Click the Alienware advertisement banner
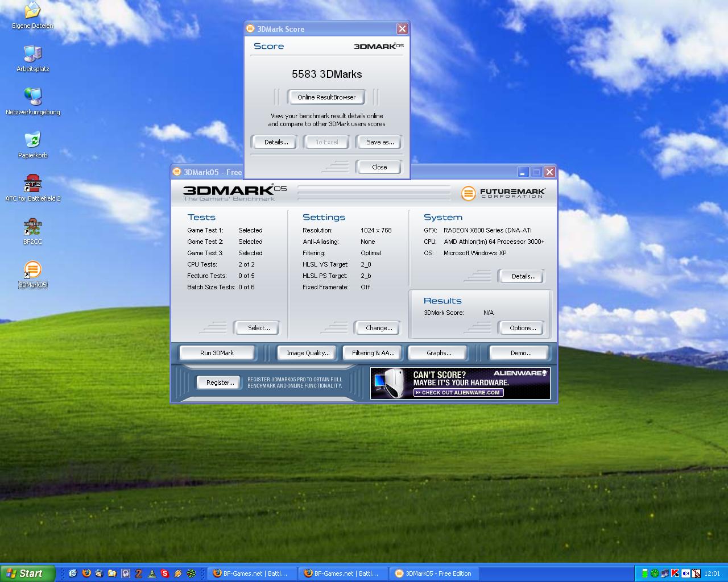The image size is (728, 582). tap(460, 383)
